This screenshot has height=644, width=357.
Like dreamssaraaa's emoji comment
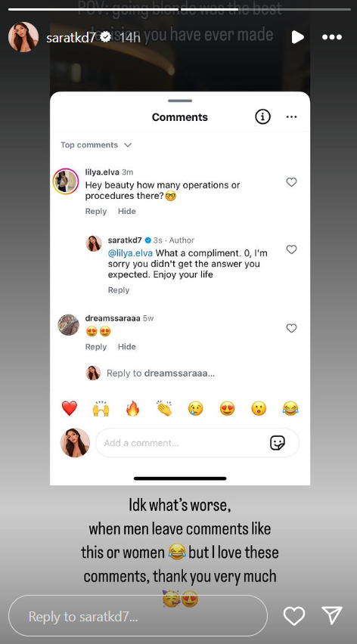(x=291, y=328)
